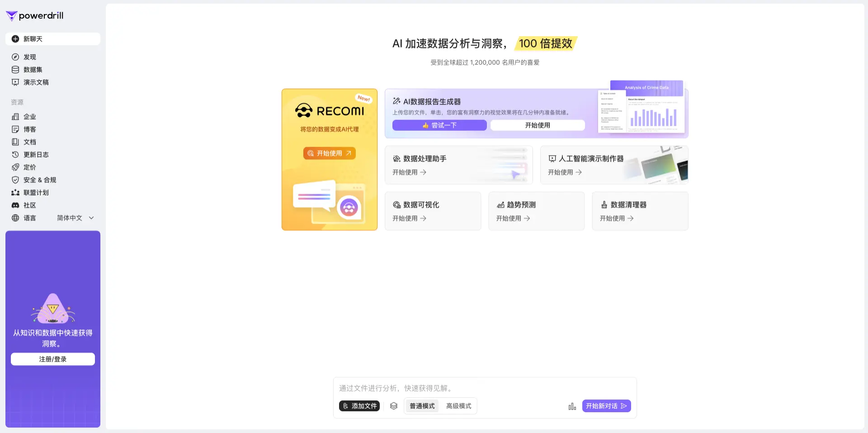
Task: Click the price tag icon for 定价
Action: 15,167
